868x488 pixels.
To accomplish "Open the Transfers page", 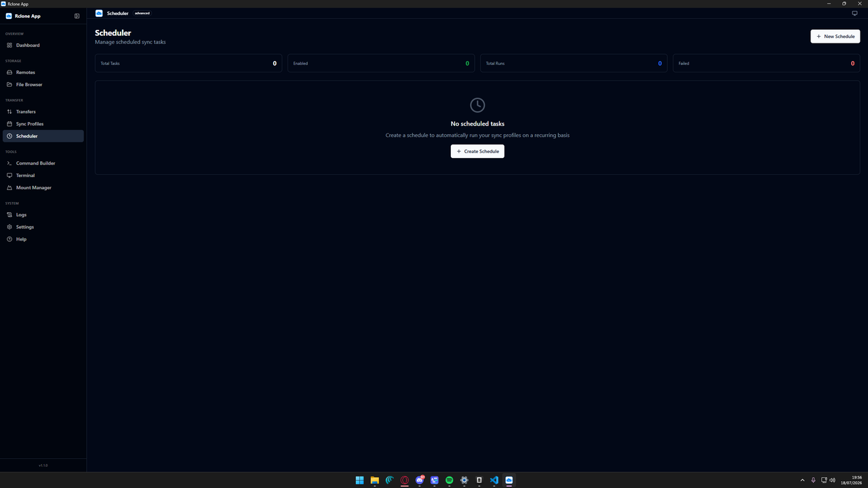I will [x=43, y=112].
